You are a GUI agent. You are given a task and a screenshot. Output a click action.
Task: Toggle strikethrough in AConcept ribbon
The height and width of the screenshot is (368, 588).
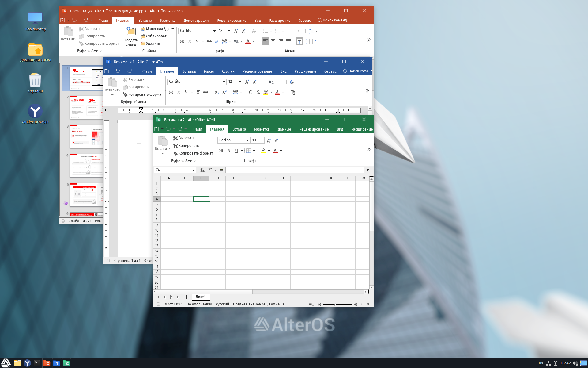point(209,41)
